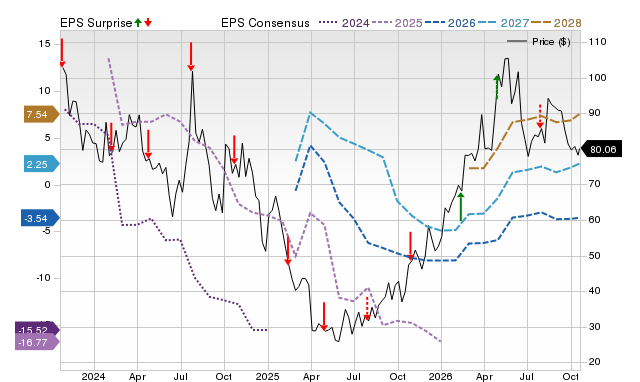Select the red surprise arrow near November 2024
Image resolution: width=640 pixels, height=382 pixels.
234,149
